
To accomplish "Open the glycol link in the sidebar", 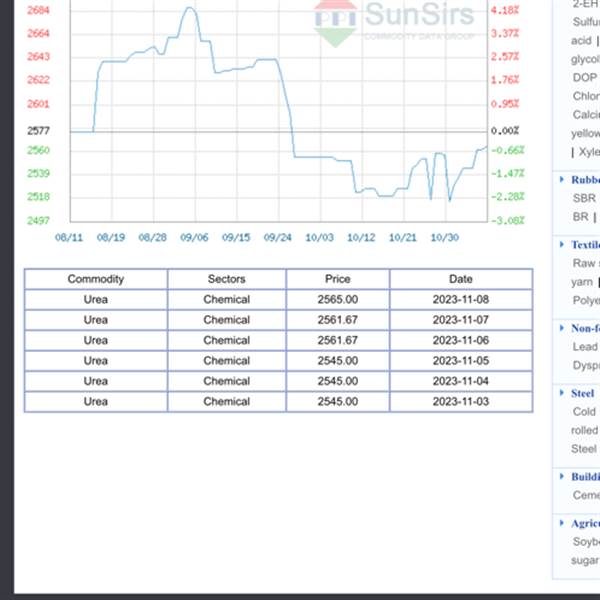I will tap(585, 59).
